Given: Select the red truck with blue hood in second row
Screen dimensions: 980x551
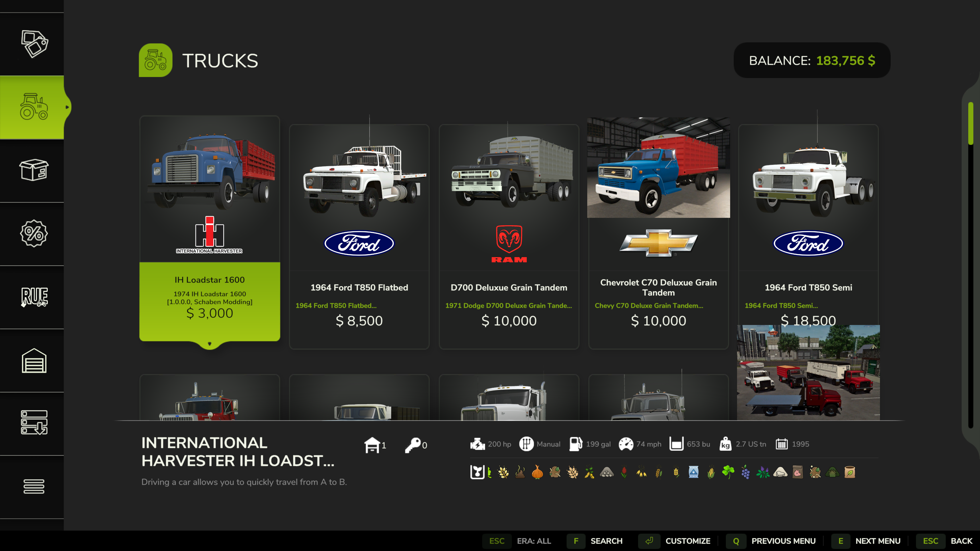Looking at the screenshot, I should (x=210, y=398).
